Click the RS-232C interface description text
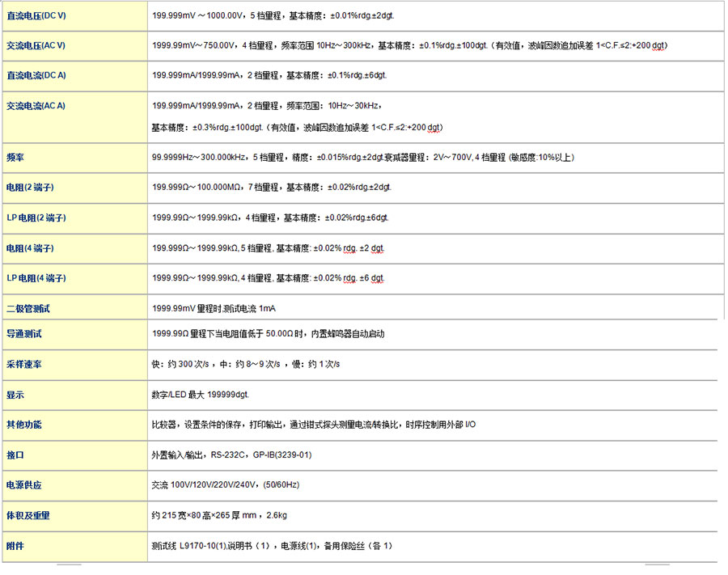The width and height of the screenshot is (728, 575). pos(231,455)
